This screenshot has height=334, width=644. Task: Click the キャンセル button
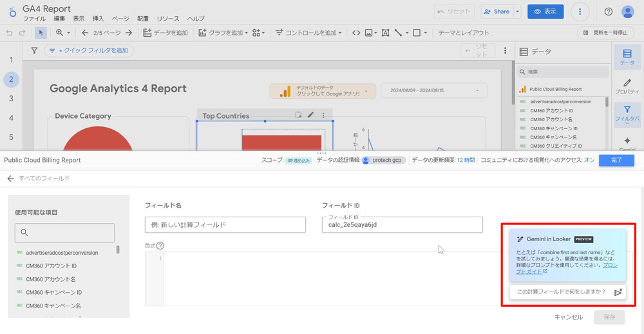coord(568,317)
